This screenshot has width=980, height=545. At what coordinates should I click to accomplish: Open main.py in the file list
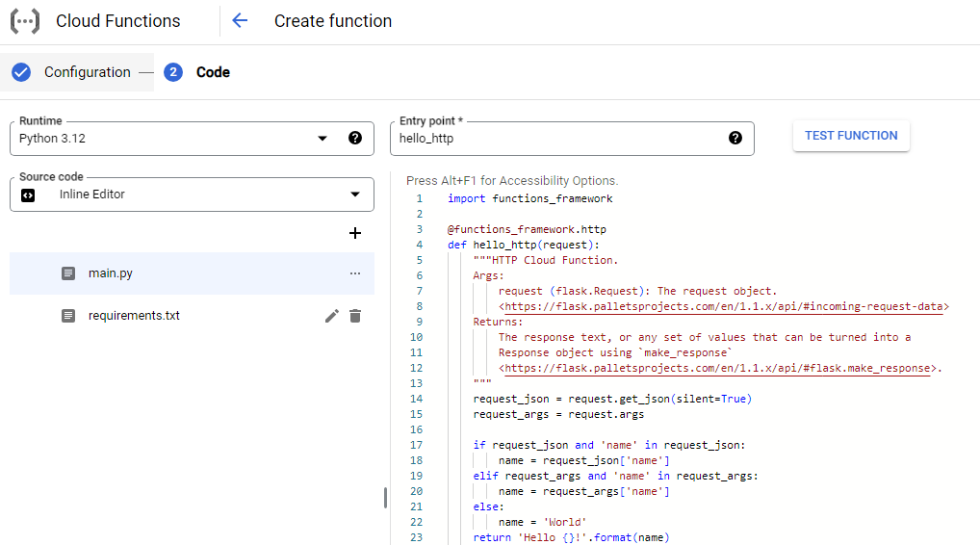tap(192, 273)
